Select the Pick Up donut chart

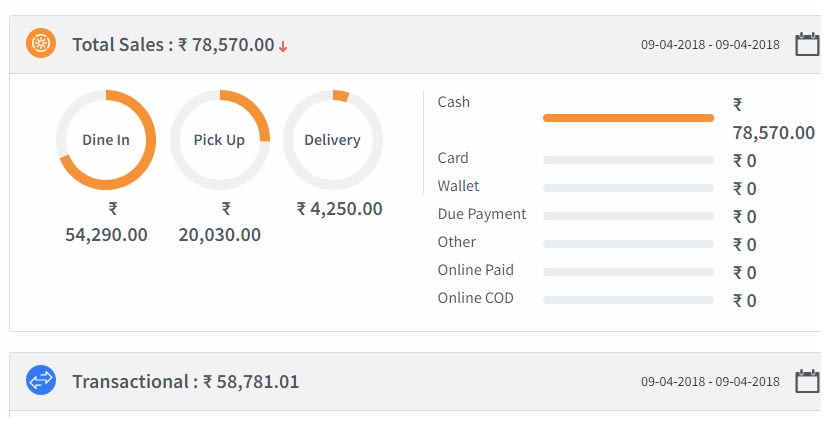(219, 140)
